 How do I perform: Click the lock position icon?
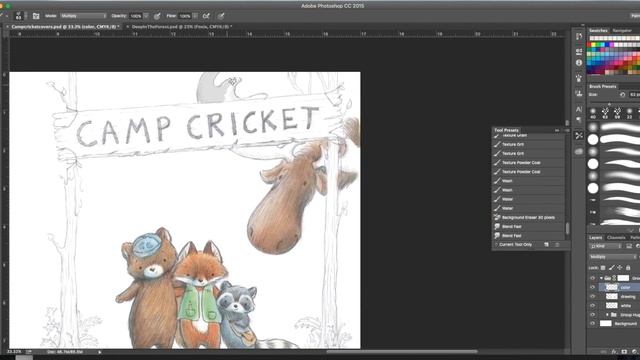620,268
